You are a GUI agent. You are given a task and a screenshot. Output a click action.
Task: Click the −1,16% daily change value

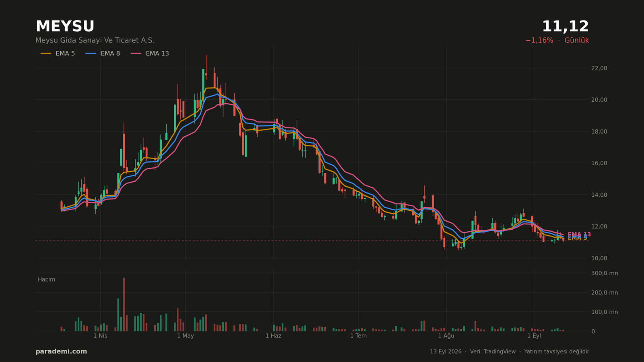click(539, 41)
